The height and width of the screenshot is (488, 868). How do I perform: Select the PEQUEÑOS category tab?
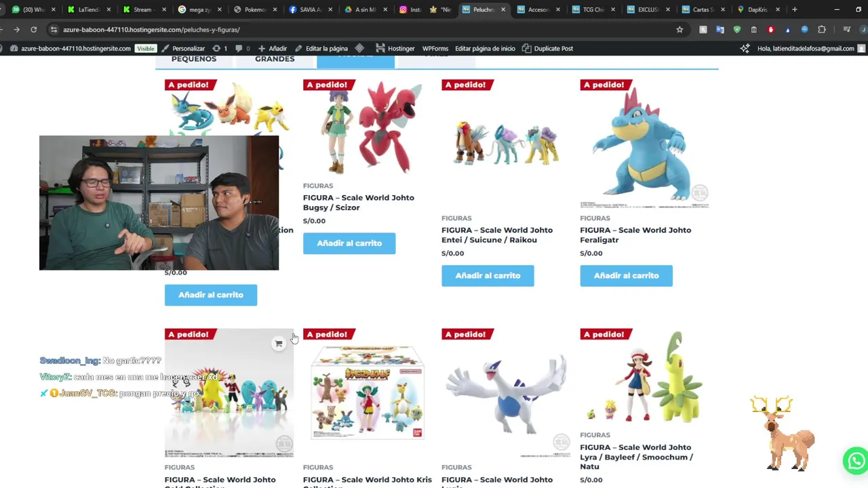click(x=194, y=60)
